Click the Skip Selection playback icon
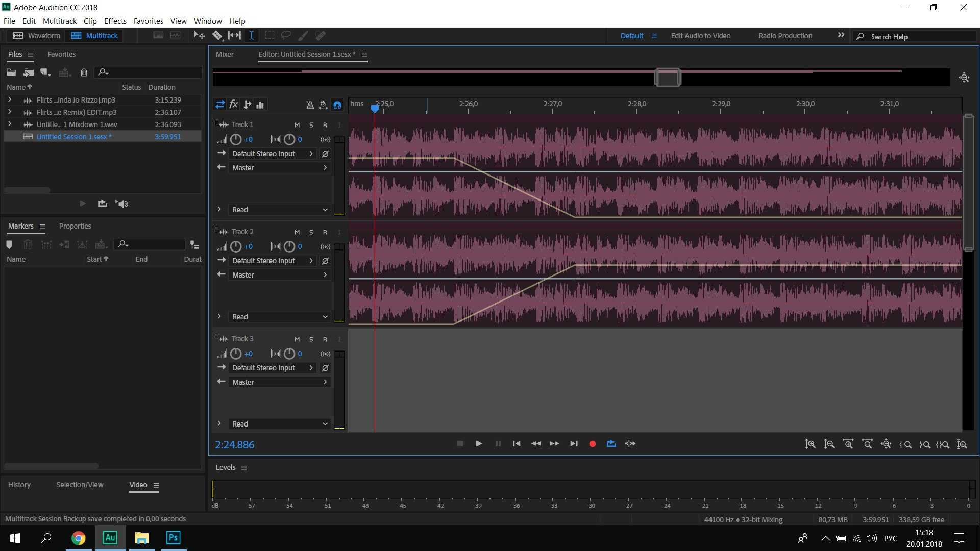980x551 pixels. click(630, 444)
